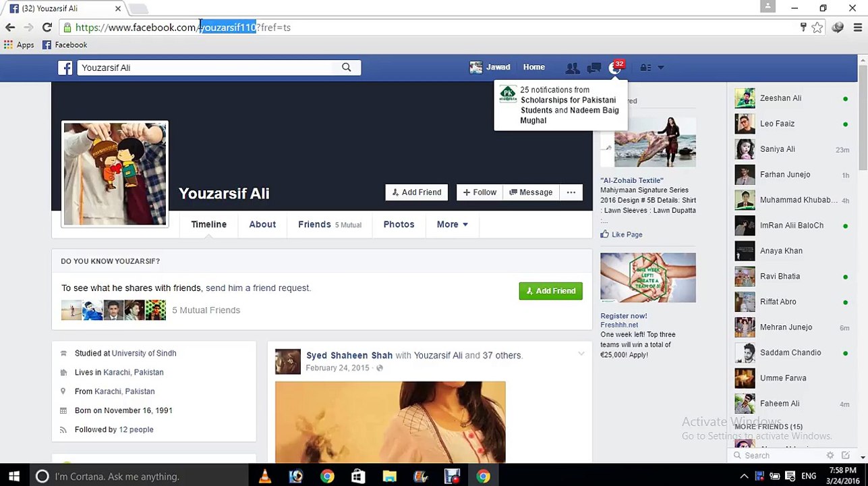This screenshot has width=868, height=486.
Task: Open Windows Store from the taskbar
Action: [x=358, y=477]
